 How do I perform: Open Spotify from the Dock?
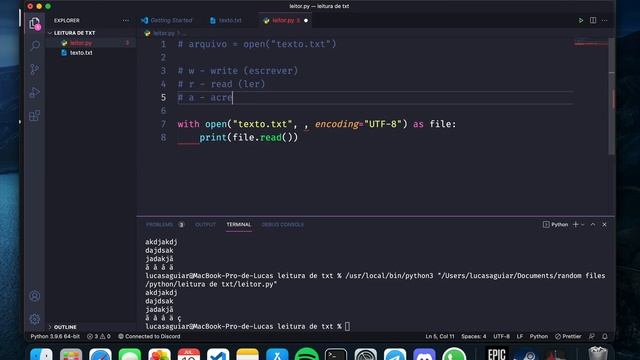point(307,354)
